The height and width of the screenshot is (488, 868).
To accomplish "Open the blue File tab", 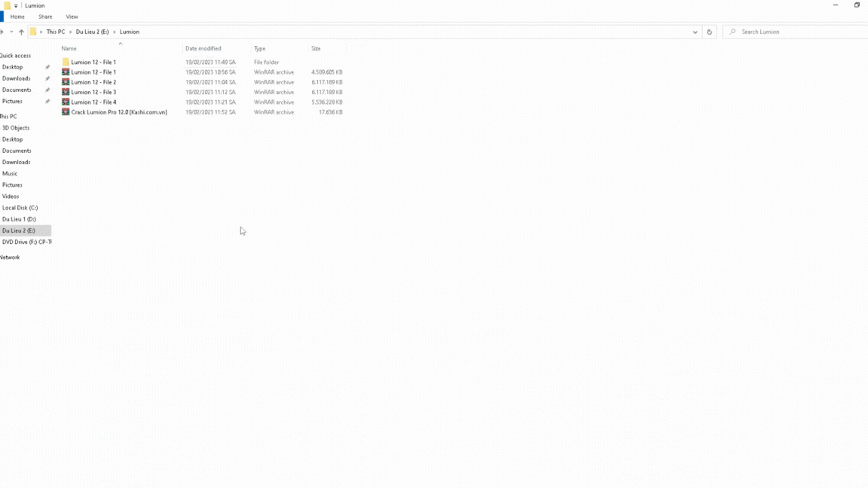I will point(2,17).
